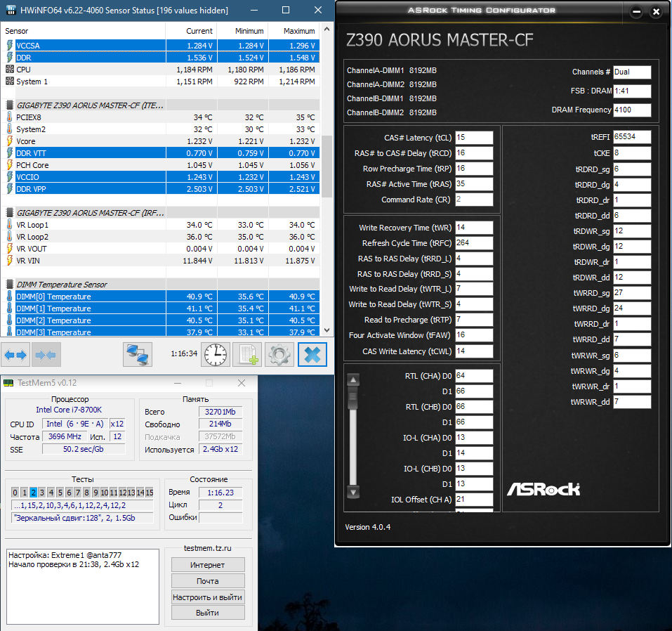Click the thermometer icon beside VR Loop1
Viewport: 672px width, 631px height.
(x=9, y=225)
